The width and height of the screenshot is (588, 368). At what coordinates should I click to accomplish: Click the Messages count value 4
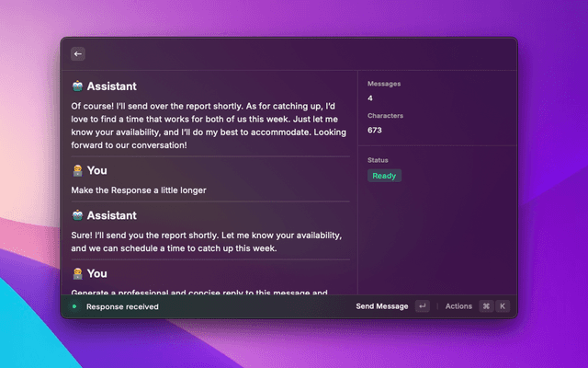pos(370,98)
